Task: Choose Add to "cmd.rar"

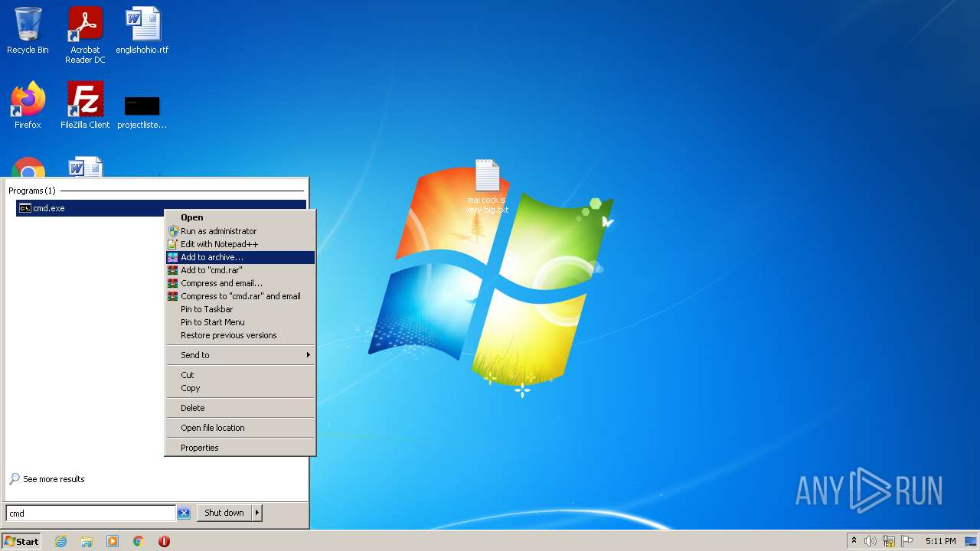Action: (x=240, y=270)
